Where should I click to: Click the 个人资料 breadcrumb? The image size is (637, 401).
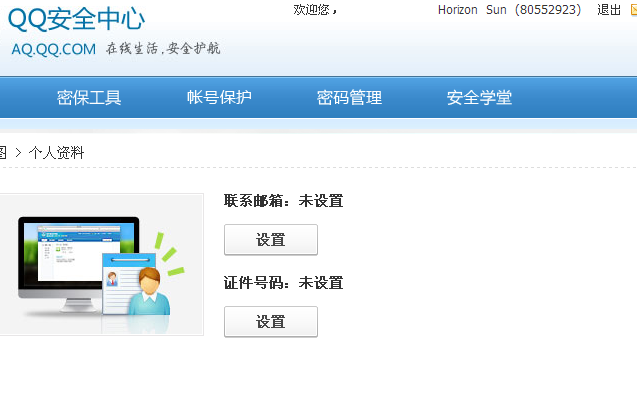[56, 153]
